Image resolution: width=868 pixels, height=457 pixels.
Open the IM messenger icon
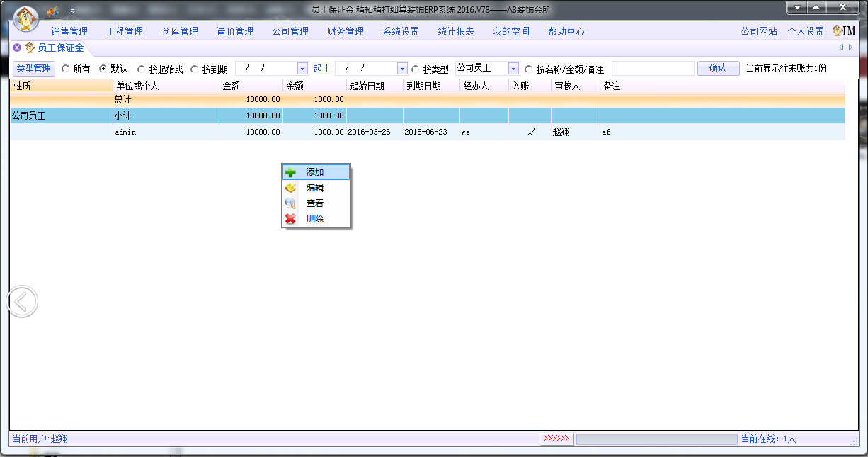[843, 31]
